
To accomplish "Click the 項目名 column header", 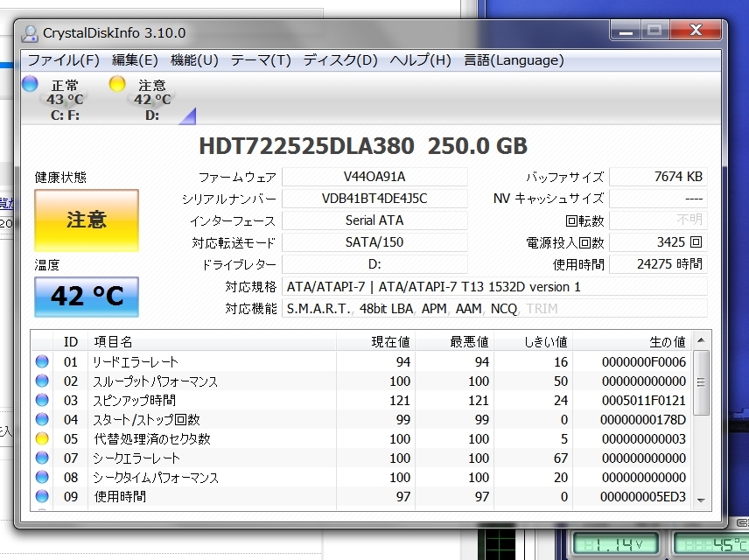I will click(x=114, y=341).
